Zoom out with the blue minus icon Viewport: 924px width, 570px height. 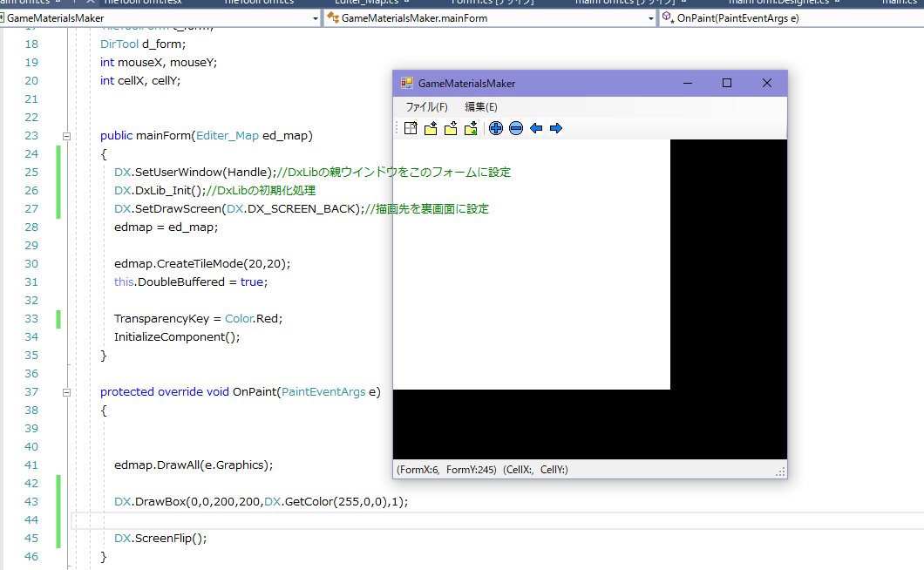pos(516,129)
